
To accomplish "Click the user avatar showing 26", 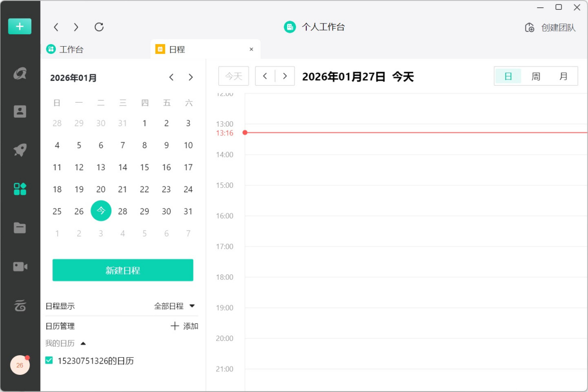I will [20, 365].
